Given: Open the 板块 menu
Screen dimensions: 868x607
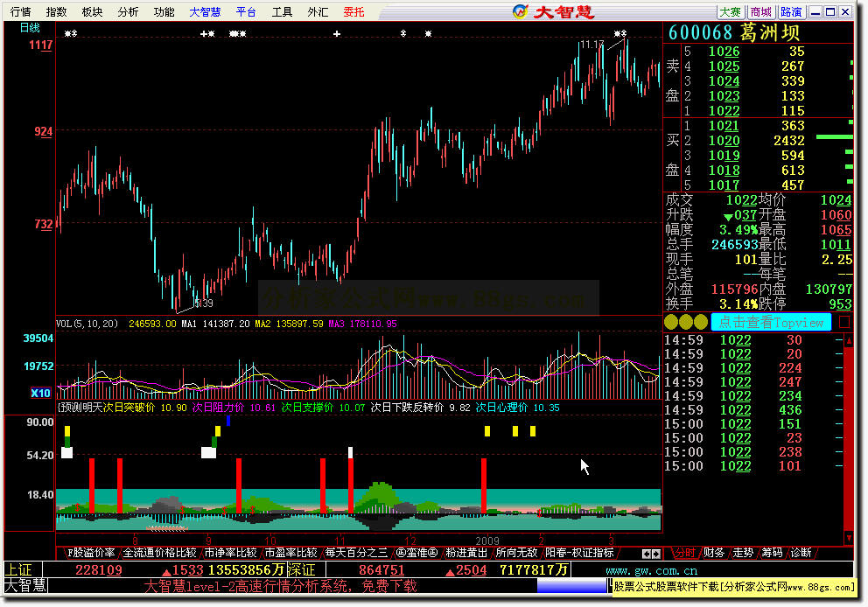Looking at the screenshot, I should click(92, 11).
